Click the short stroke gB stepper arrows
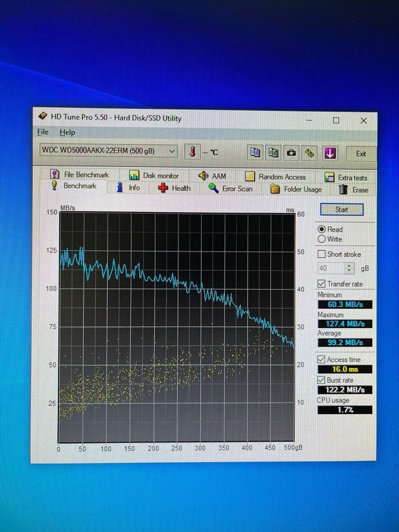 pyautogui.click(x=350, y=268)
